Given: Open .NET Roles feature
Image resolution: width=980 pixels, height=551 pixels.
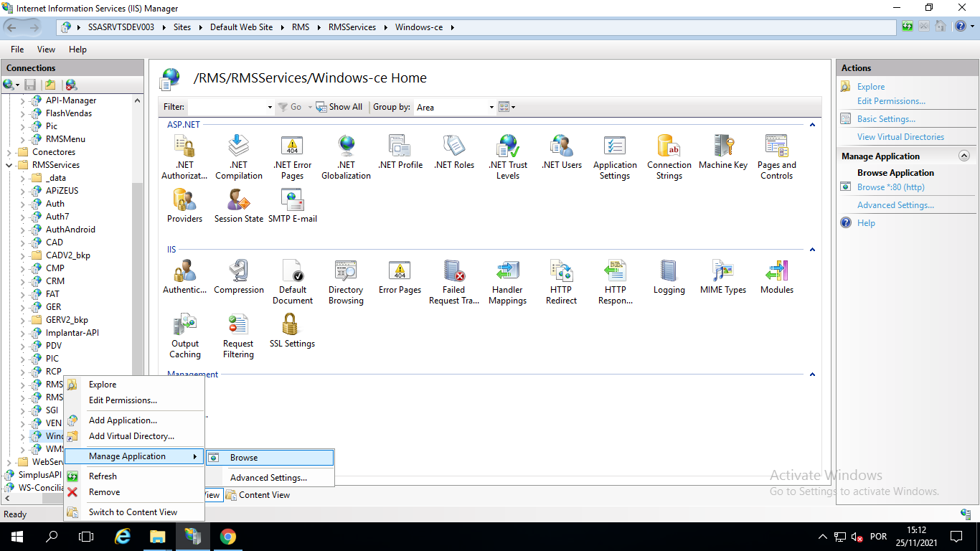Looking at the screenshot, I should 454,152.
